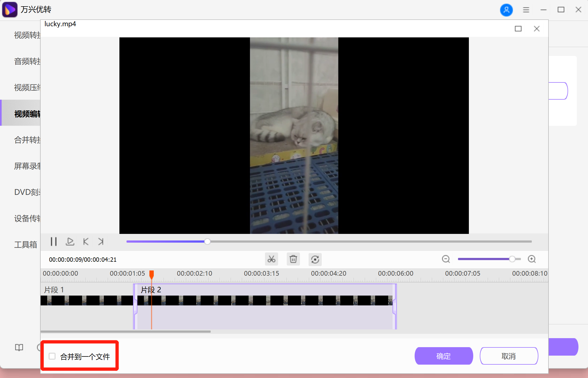
Task: Cancel editing with the 取消 button
Action: pos(509,356)
